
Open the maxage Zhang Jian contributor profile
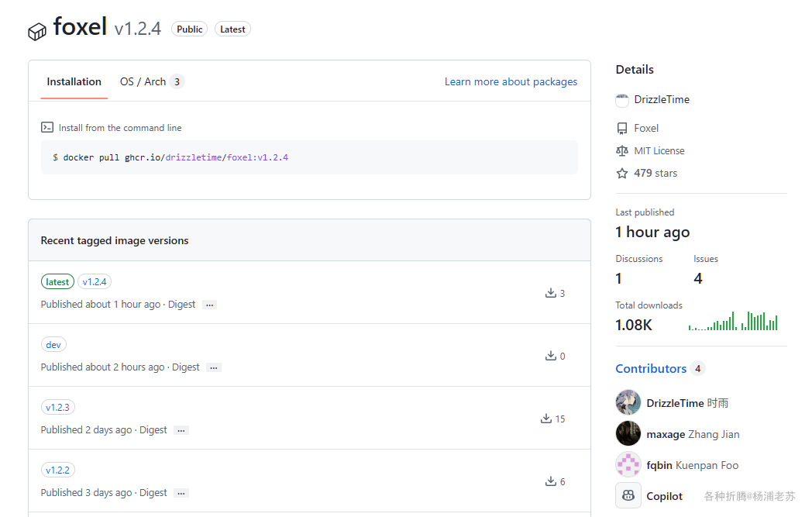point(693,434)
